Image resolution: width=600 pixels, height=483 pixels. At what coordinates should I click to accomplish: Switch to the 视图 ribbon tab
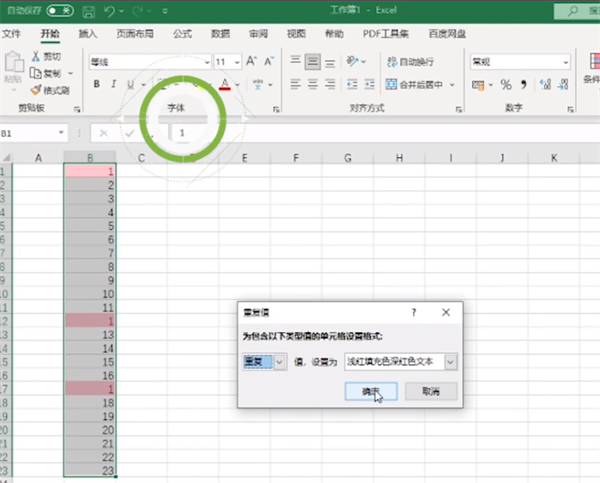pyautogui.click(x=296, y=34)
